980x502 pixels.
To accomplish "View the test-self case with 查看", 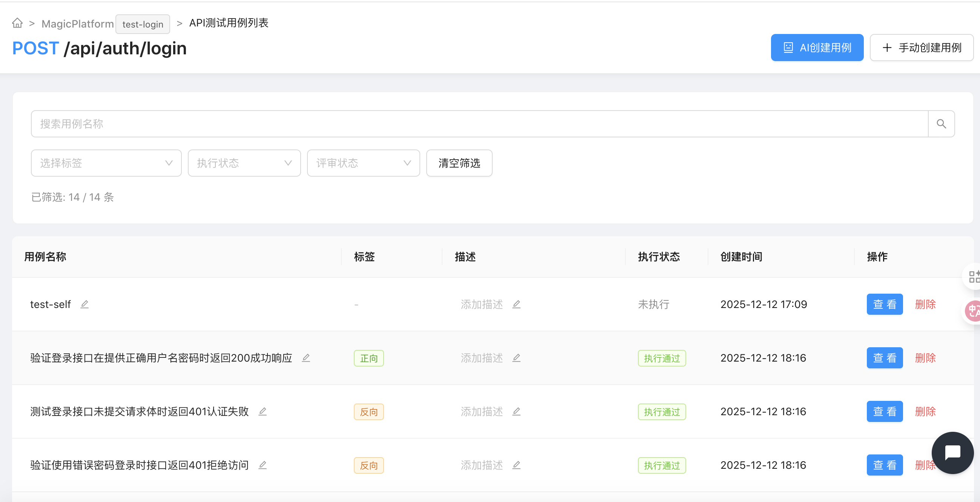I will pyautogui.click(x=885, y=304).
